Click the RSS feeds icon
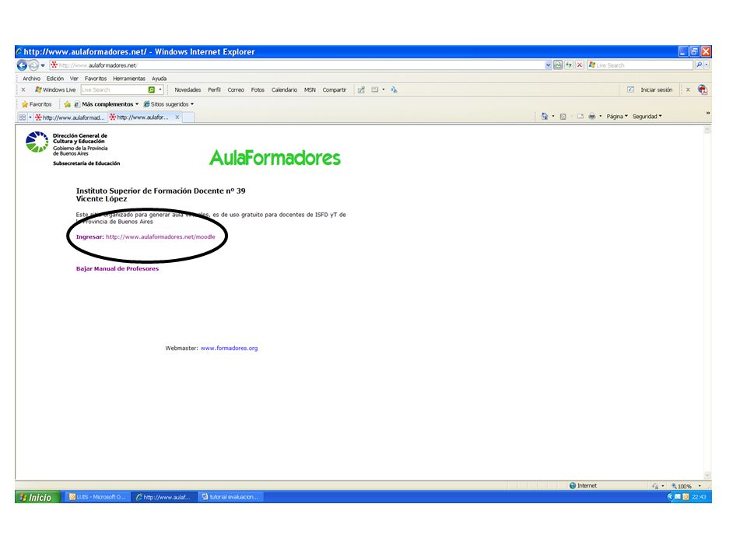This screenshot has width=747, height=560. [x=563, y=116]
